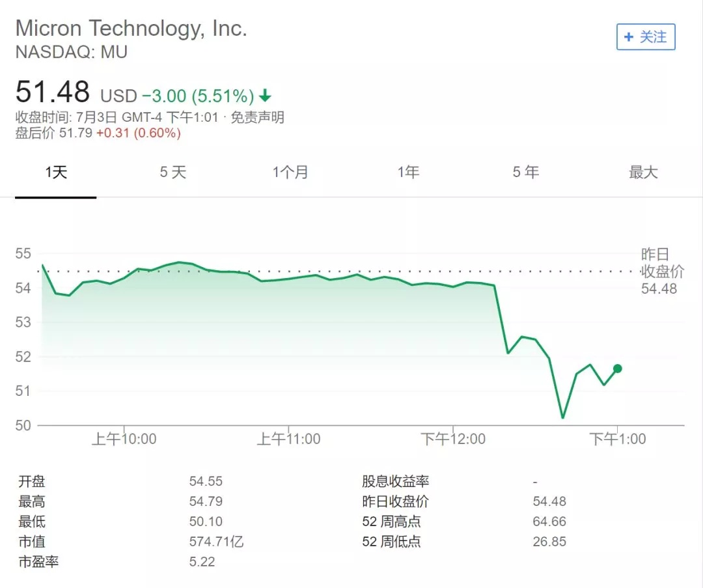Click the 下午12:00 time axis label
The image size is (703, 588).
click(453, 439)
